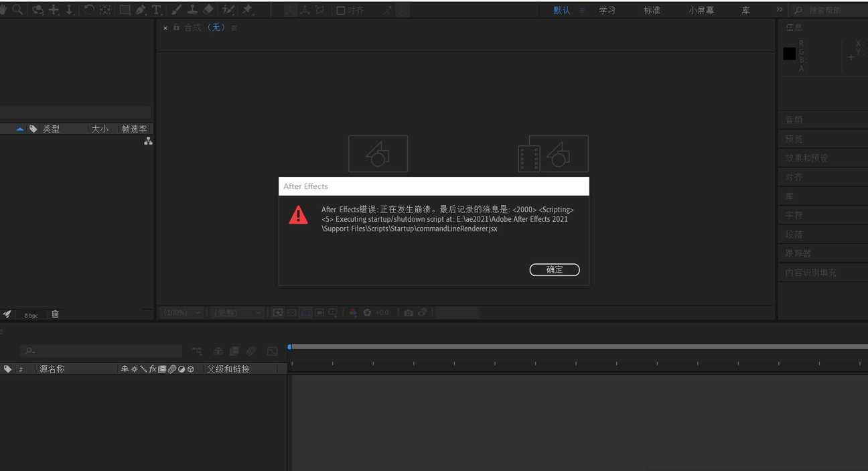This screenshot has width=868, height=471.
Task: Open project flowchart view icon
Action: tap(148, 141)
